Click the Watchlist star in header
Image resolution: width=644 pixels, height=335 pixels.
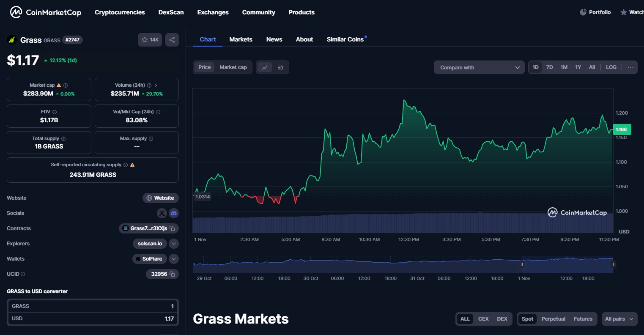(624, 12)
